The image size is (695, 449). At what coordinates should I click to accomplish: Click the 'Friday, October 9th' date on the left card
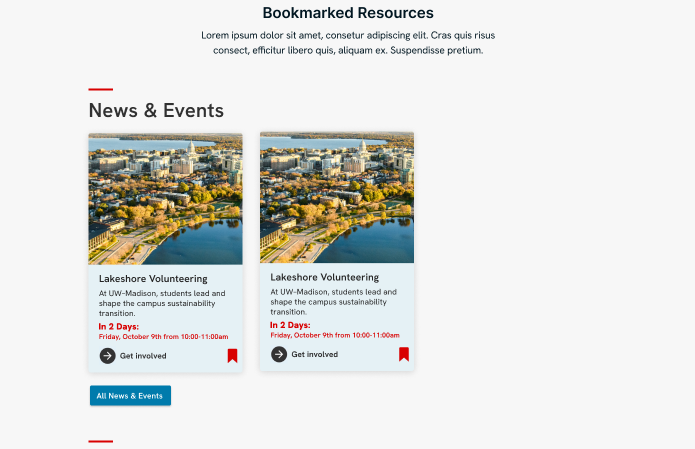[x=164, y=337]
